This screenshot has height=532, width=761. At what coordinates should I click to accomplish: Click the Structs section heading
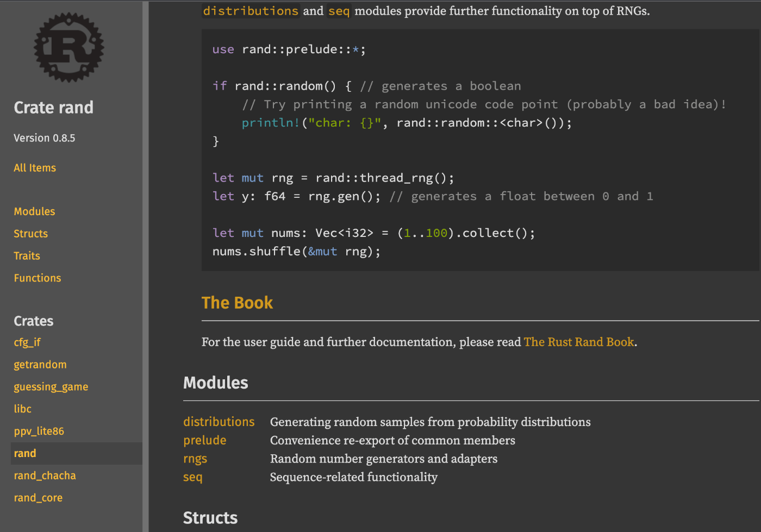(210, 518)
